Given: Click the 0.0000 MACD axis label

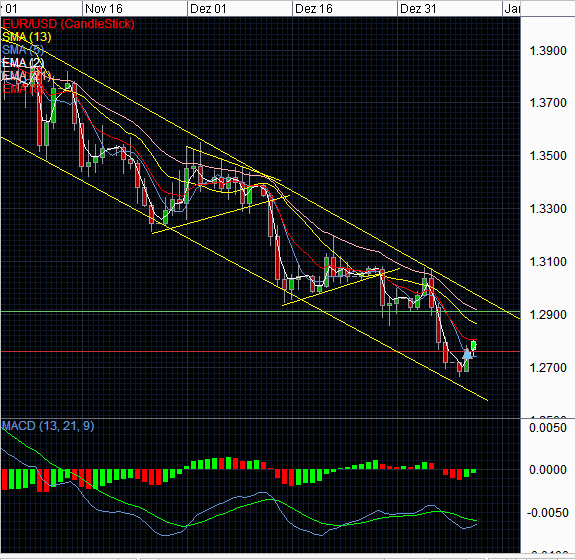Looking at the screenshot, I should pos(548,470).
